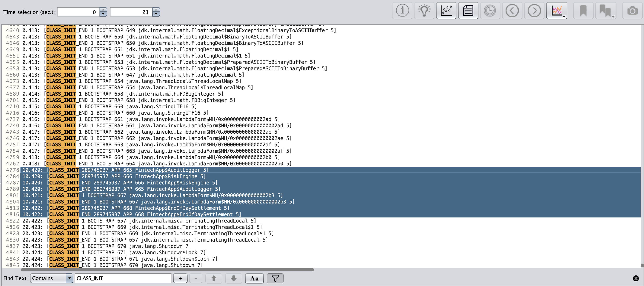Screen dimensions: 644x286
Task: Close the find bar with X icon
Action: click(x=636, y=278)
